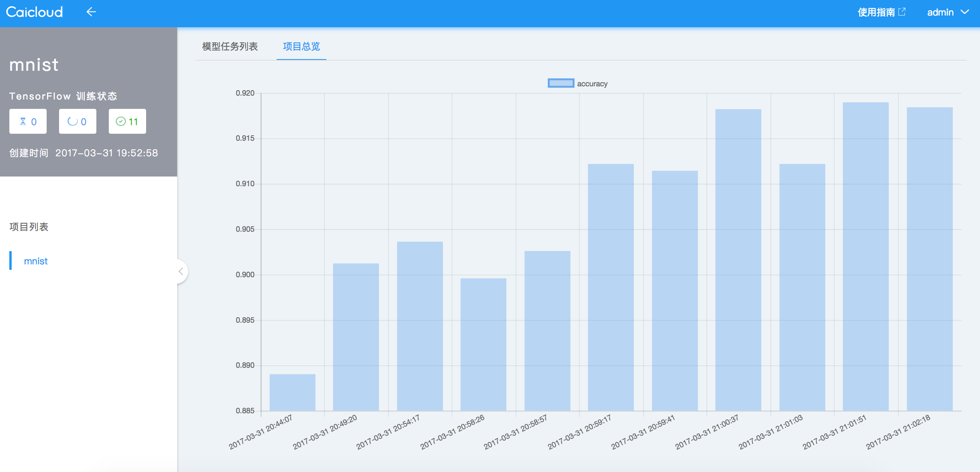Click the running jobs spinner icon
This screenshot has width=980, height=472.
(x=72, y=121)
